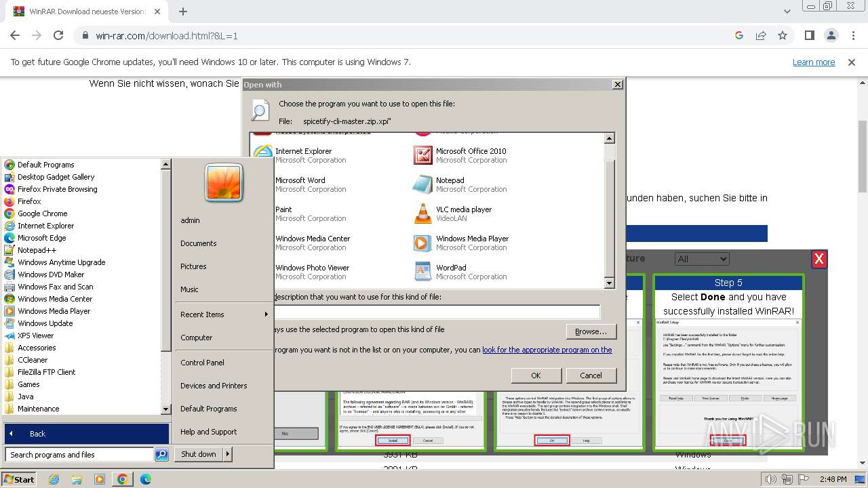
Task: Click the volume icon in system tray
Action: [x=772, y=480]
